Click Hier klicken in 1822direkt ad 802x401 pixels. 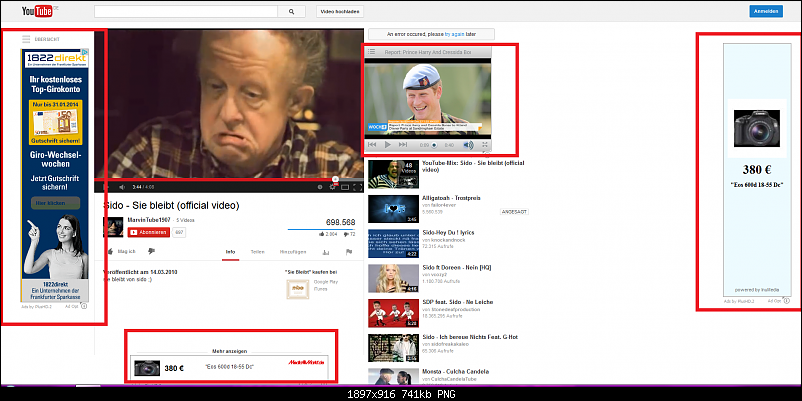tap(55, 203)
